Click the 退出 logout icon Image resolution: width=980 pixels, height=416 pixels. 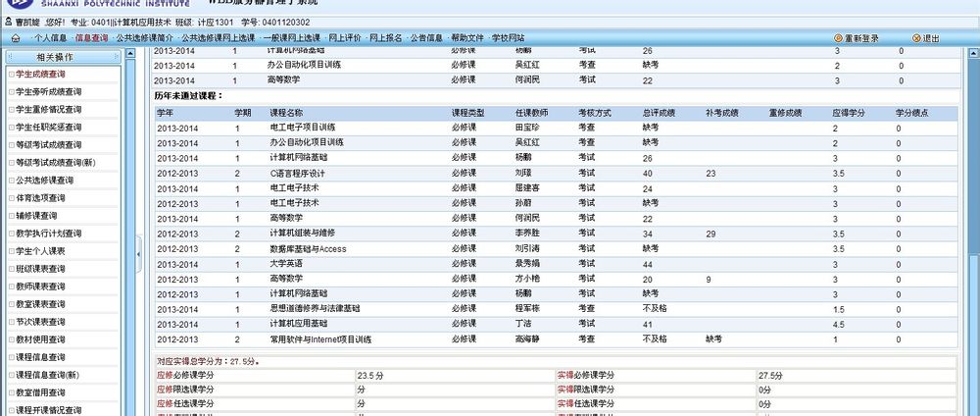916,38
